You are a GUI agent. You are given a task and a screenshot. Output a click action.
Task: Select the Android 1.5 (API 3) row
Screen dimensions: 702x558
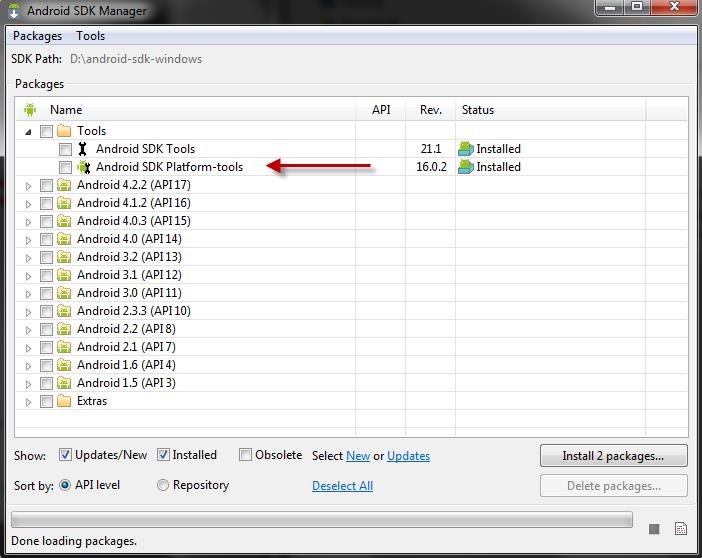pos(351,383)
